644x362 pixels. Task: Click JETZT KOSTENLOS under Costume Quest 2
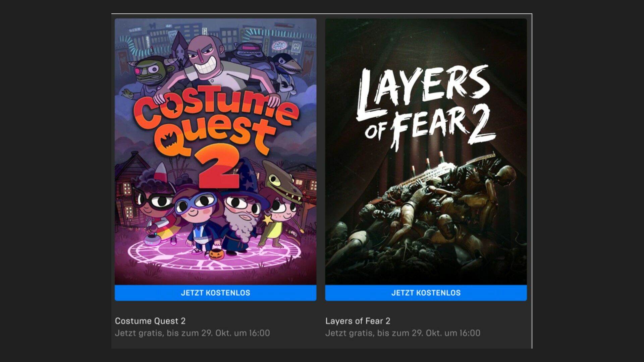tap(215, 293)
